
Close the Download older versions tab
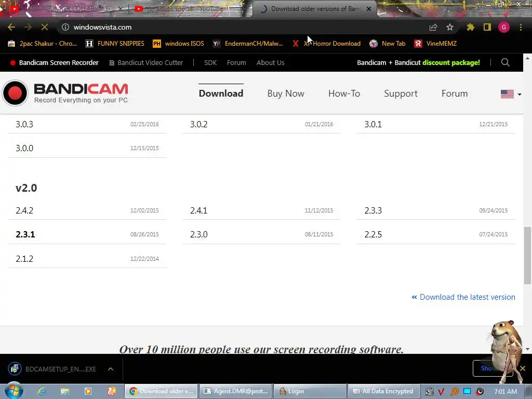[x=369, y=9]
